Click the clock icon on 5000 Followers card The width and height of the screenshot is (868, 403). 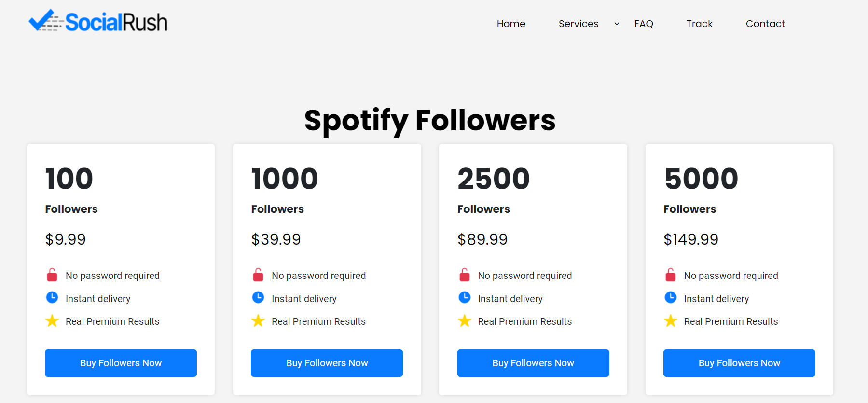click(670, 298)
